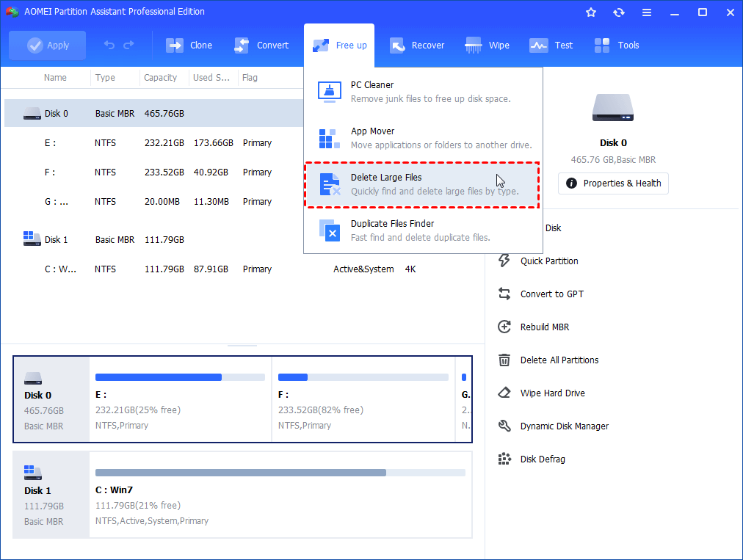Screen dimensions: 743x560
Task: Click the Duplicate Files Finder icon
Action: [330, 230]
